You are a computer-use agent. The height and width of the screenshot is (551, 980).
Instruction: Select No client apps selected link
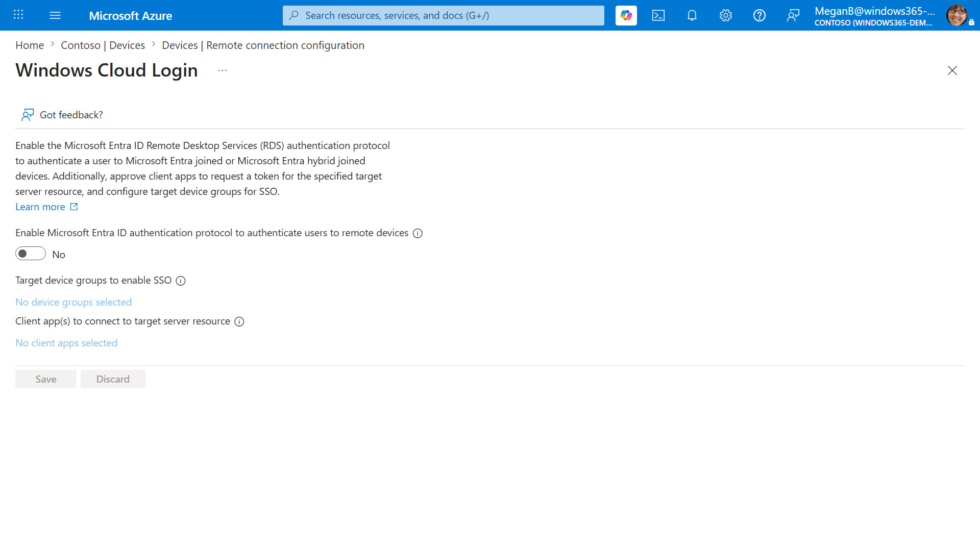pyautogui.click(x=66, y=343)
